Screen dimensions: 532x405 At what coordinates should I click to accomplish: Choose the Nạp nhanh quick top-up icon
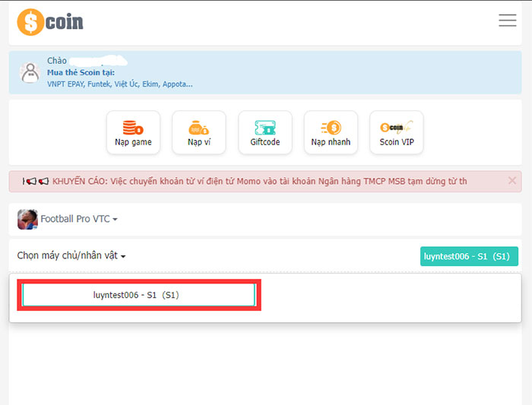point(331,132)
